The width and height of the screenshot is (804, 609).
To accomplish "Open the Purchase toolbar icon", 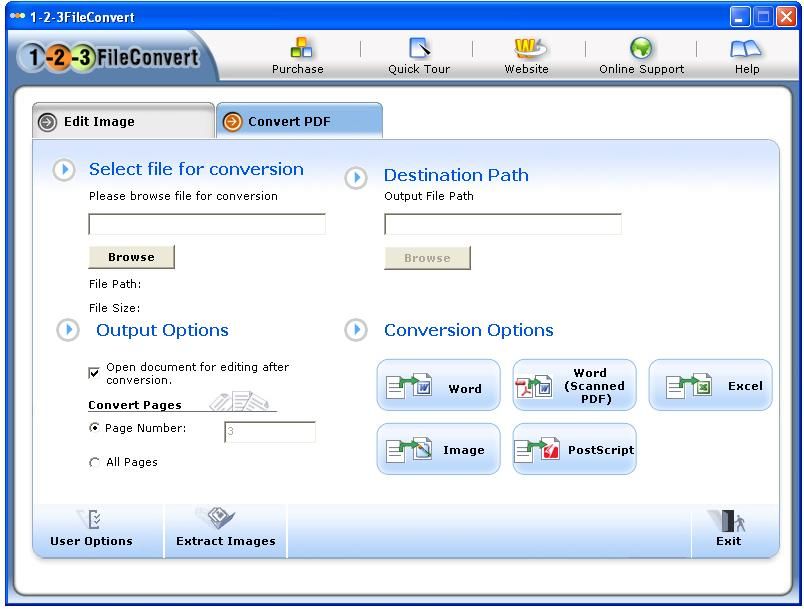I will [301, 48].
